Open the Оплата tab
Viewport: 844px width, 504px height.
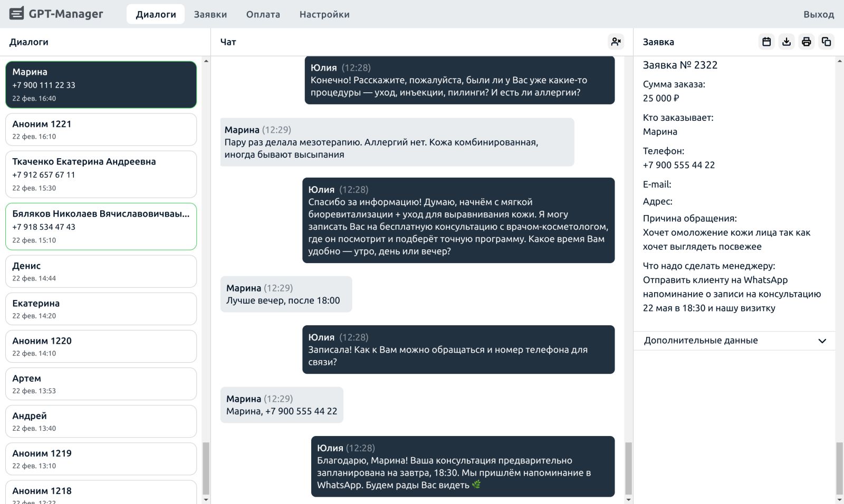coord(263,14)
